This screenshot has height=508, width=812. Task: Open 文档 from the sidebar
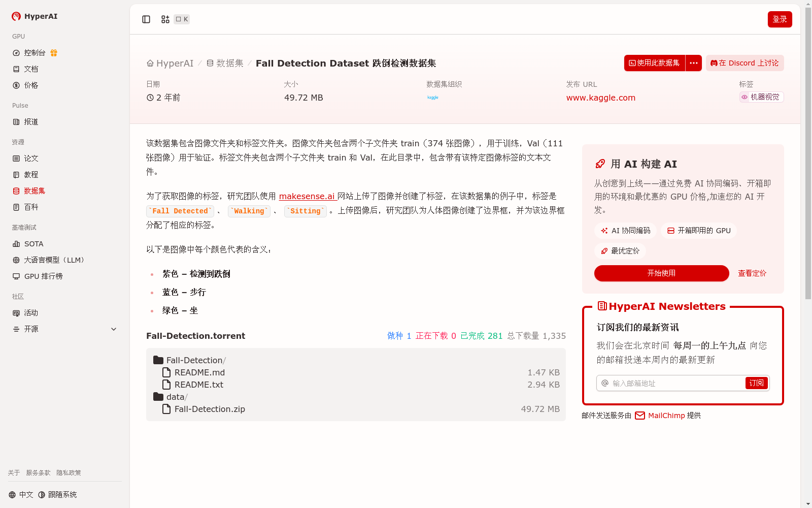[x=25, y=69]
